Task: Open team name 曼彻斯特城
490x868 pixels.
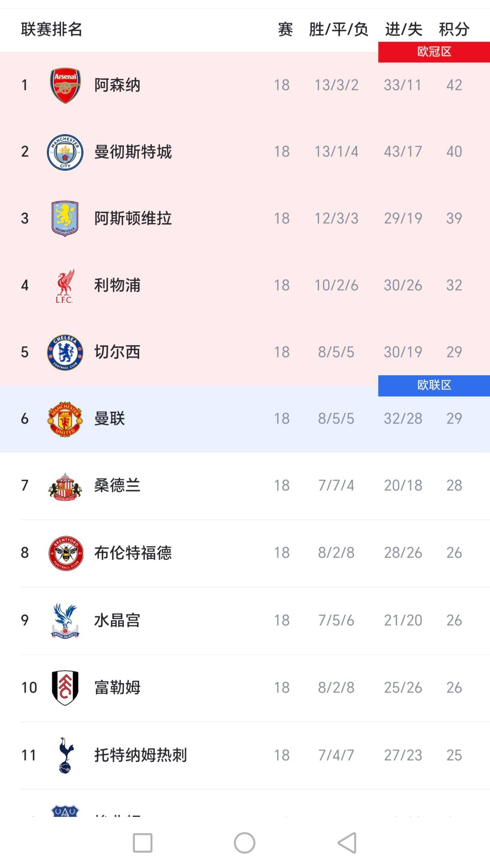Action: coord(133,152)
